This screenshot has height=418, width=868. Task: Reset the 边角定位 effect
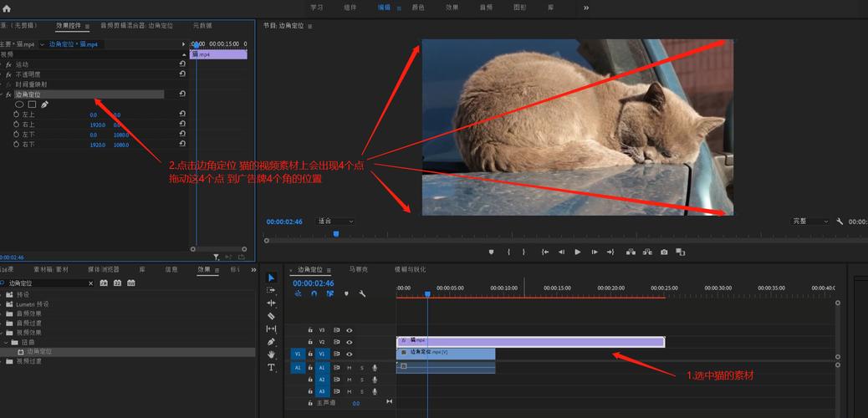(182, 94)
